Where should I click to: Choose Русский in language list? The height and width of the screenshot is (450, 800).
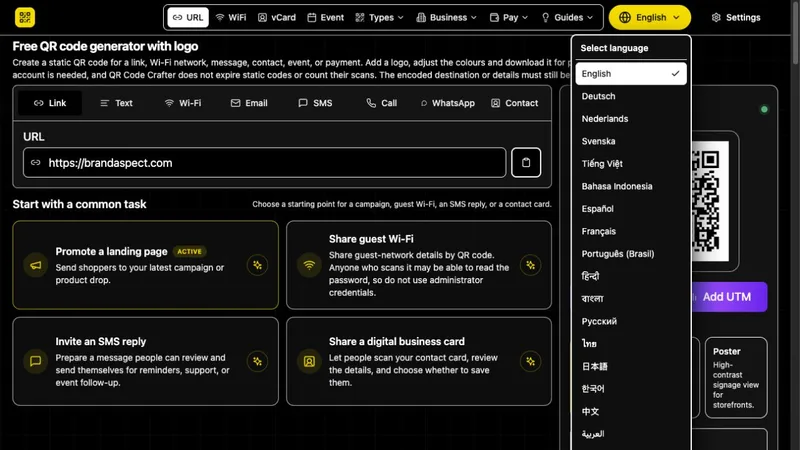pyautogui.click(x=631, y=321)
